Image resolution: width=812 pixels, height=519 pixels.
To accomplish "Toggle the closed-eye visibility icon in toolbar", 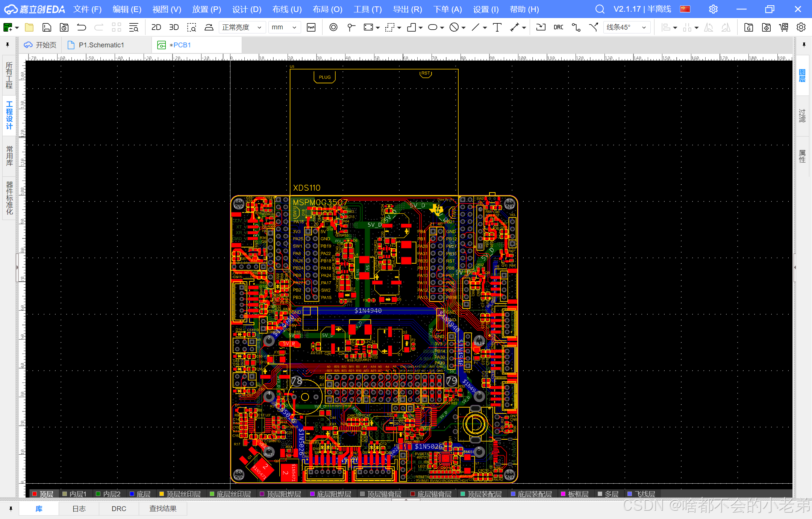I will tap(311, 27).
